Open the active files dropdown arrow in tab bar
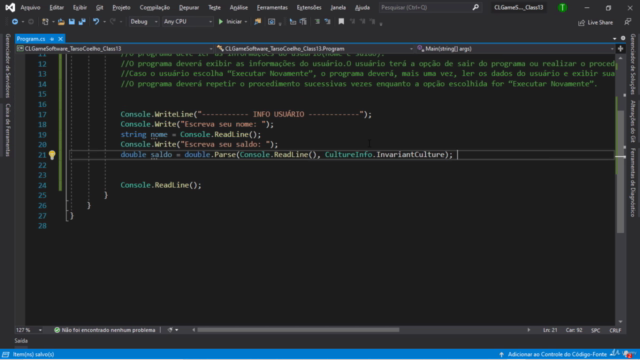 615,38
